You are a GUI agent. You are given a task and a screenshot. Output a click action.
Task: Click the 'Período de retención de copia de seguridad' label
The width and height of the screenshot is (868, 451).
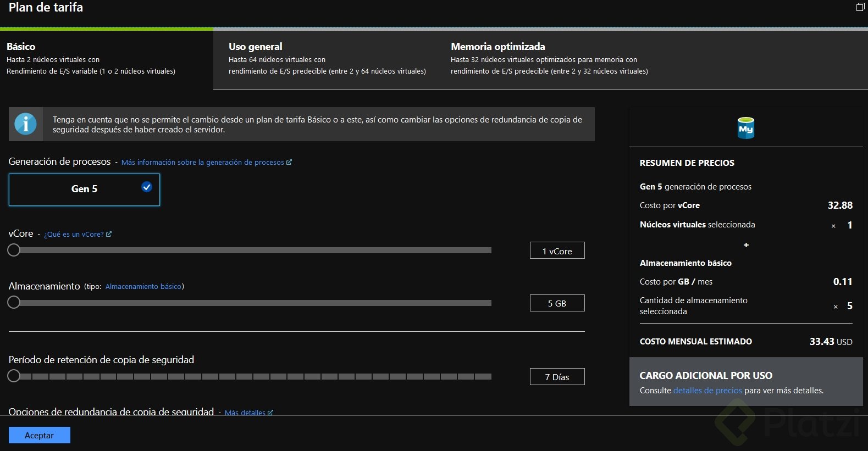coord(101,360)
